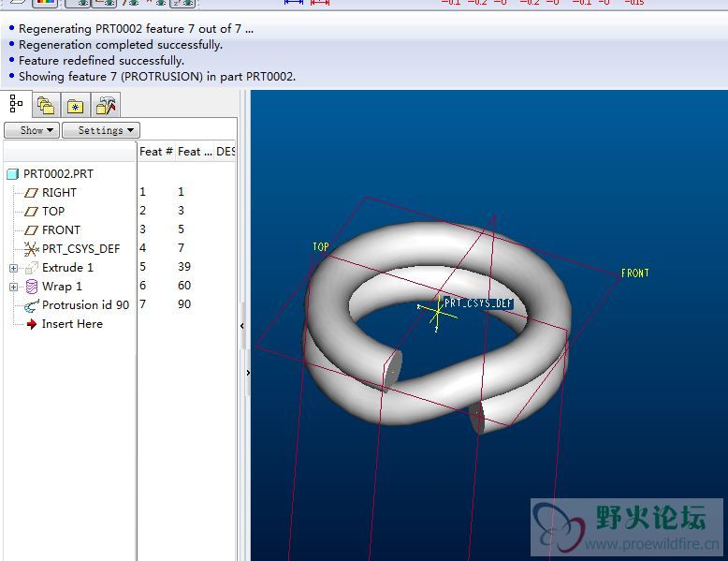Viewport: 728px width, 561px height.
Task: Click the TOP plane label in viewport
Action: [x=321, y=247]
